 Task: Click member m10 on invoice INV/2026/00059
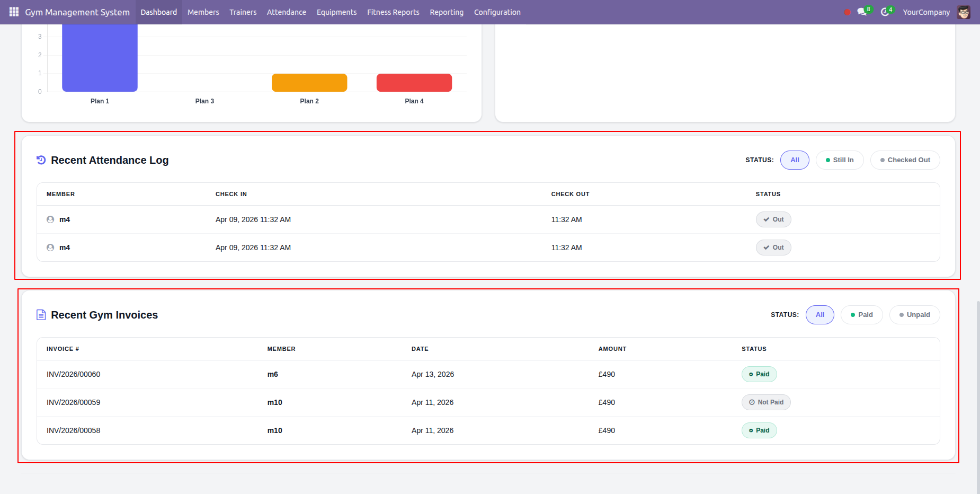point(275,402)
